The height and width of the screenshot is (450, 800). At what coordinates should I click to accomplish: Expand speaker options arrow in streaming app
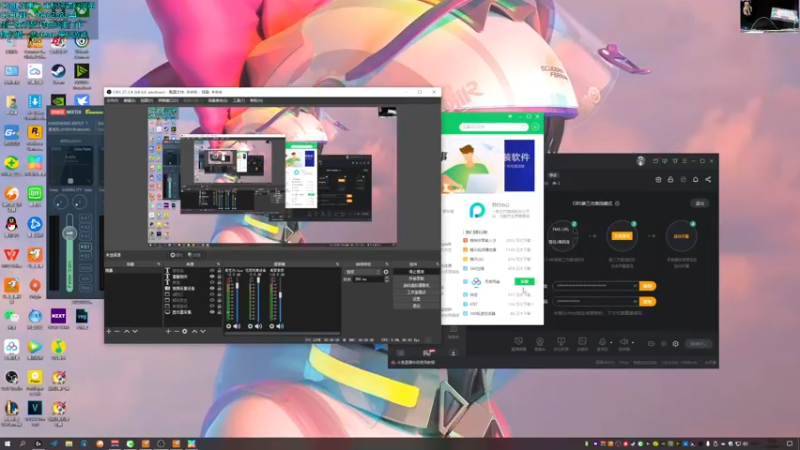(x=633, y=342)
